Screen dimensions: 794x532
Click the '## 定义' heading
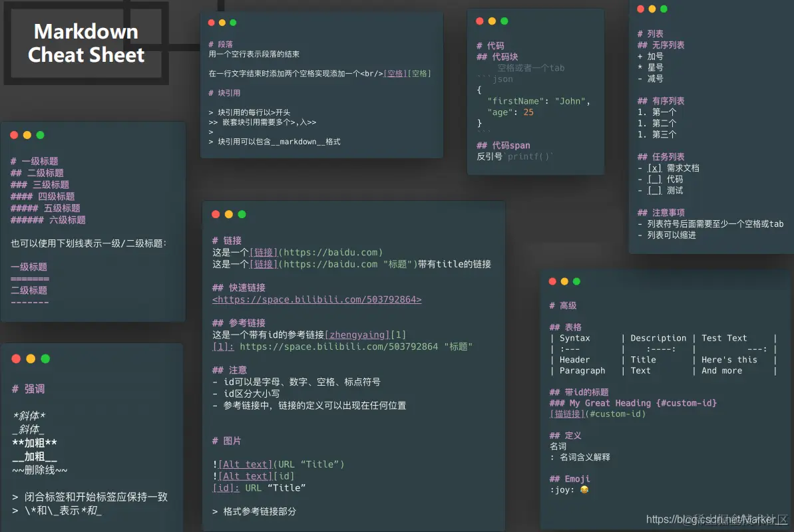click(x=566, y=436)
